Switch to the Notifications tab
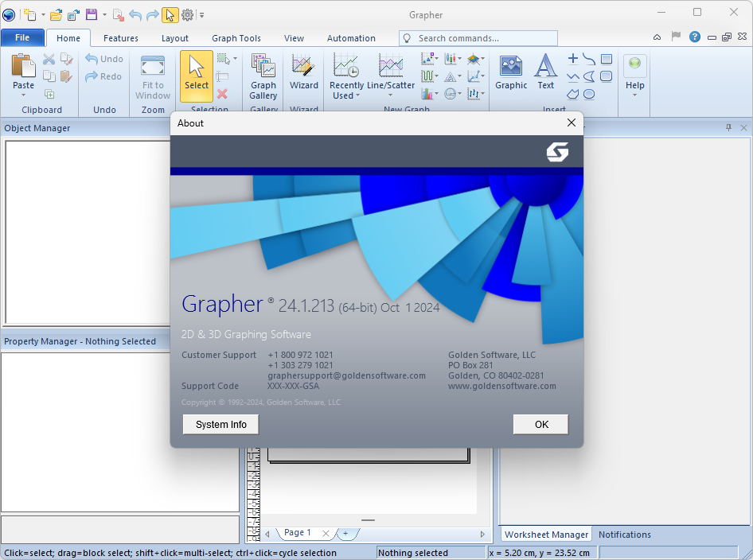Viewport: 753px width, 560px height. [x=624, y=535]
